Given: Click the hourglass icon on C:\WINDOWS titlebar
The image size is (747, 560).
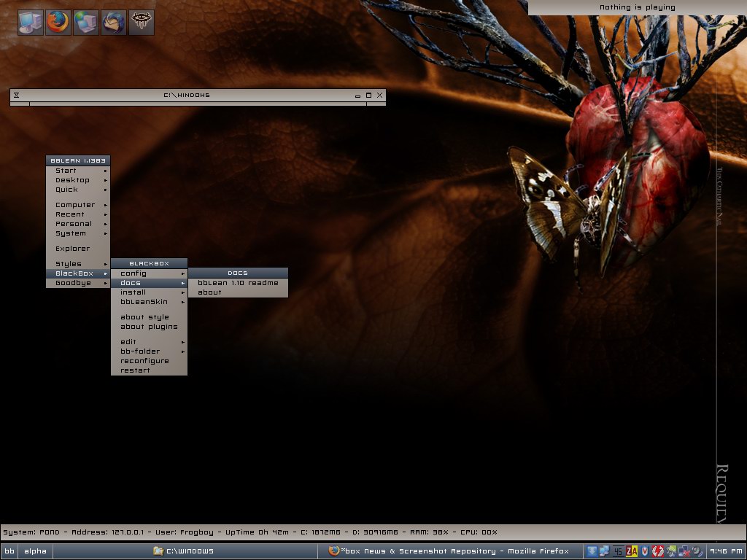Looking at the screenshot, I should pyautogui.click(x=16, y=96).
